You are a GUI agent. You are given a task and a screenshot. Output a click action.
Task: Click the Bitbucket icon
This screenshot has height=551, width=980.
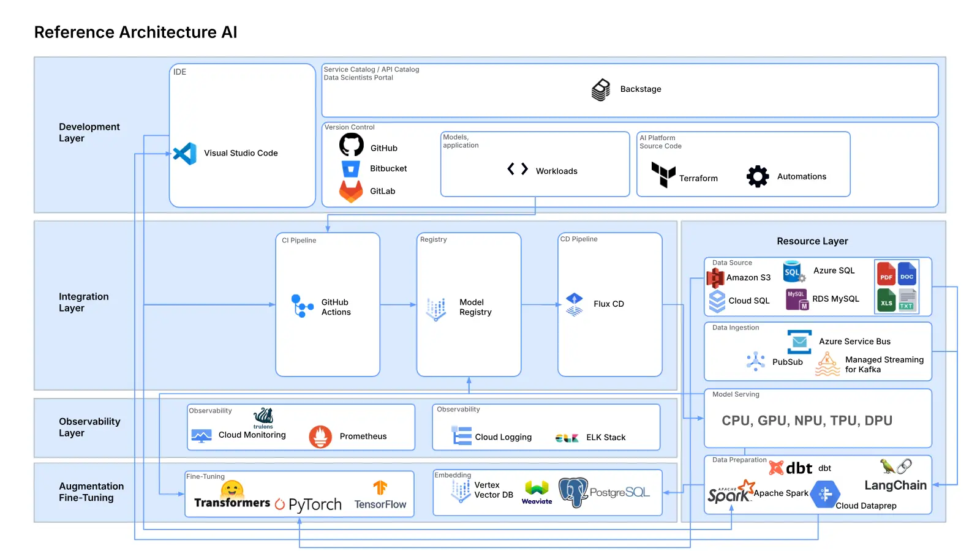click(x=350, y=168)
